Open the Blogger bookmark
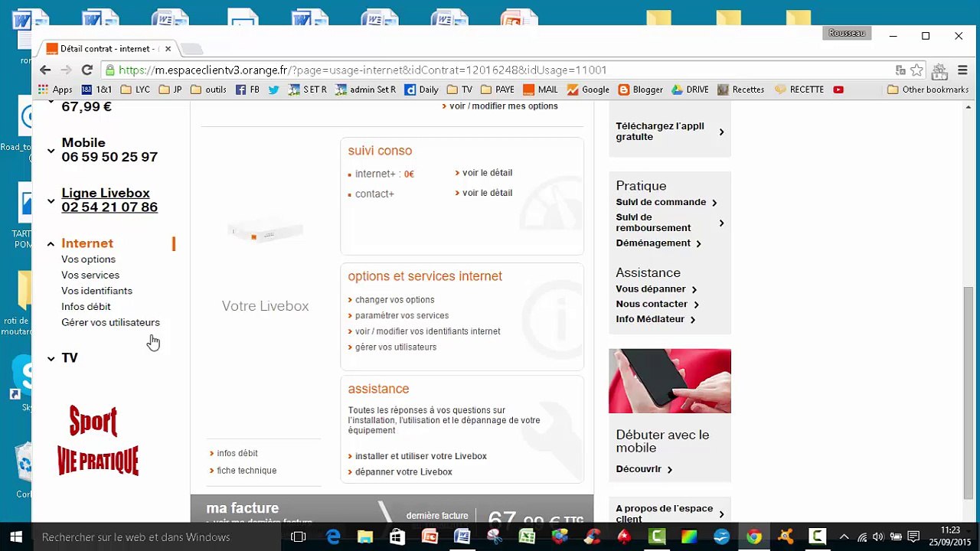 [640, 90]
